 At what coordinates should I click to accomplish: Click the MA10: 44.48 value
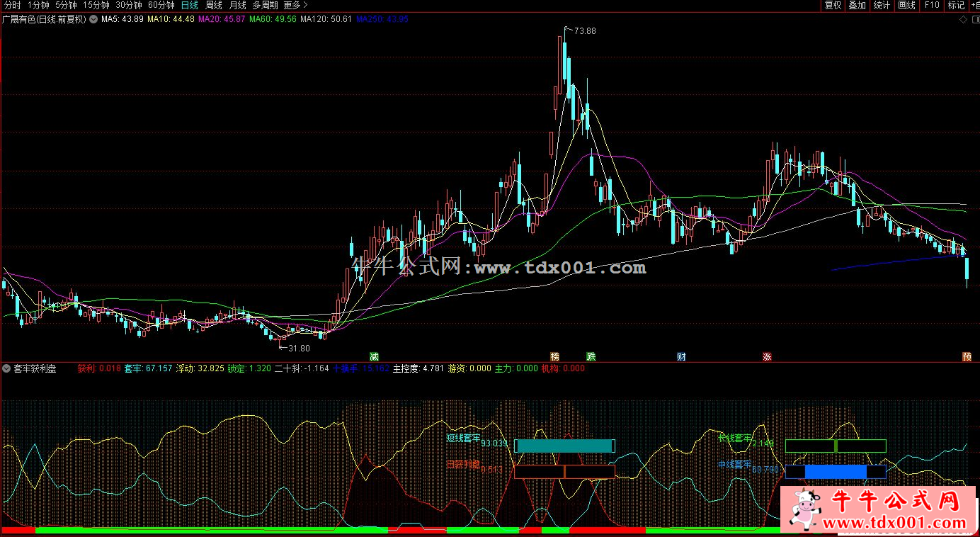coord(171,19)
